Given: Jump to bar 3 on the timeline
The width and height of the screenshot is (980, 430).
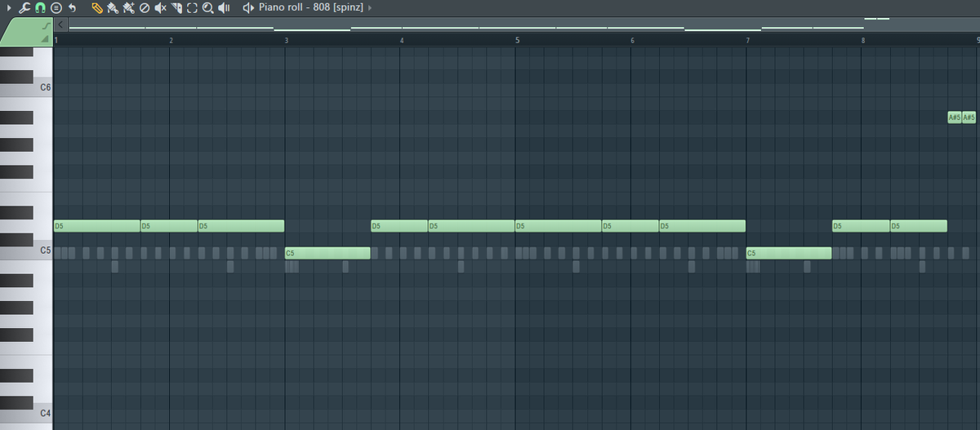Looking at the screenshot, I should [x=287, y=40].
